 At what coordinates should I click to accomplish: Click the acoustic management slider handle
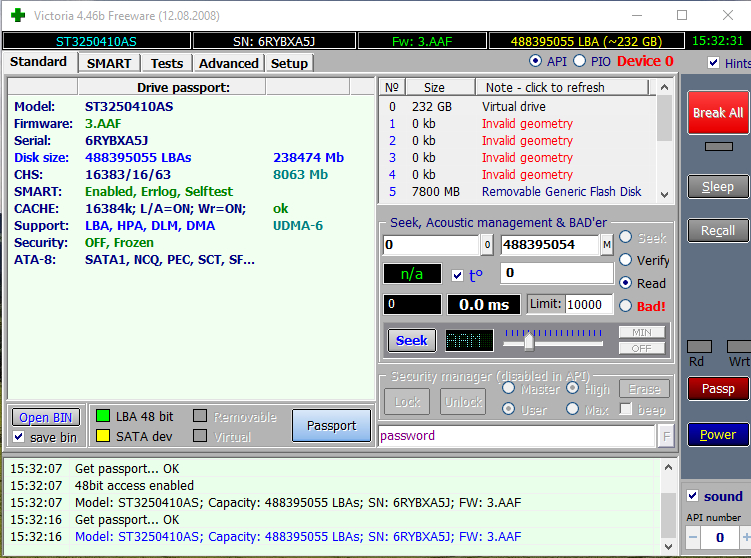(529, 342)
